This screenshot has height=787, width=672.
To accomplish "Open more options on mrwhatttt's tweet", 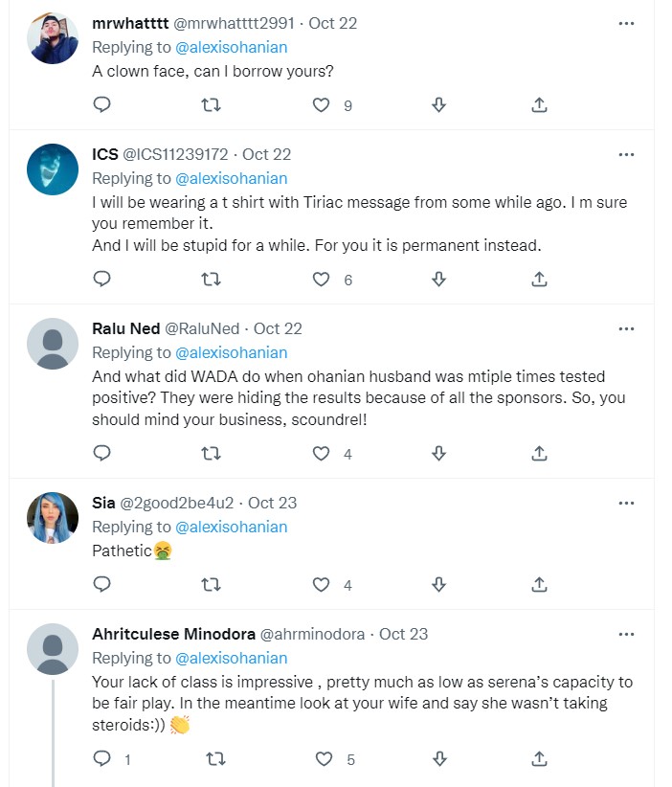I will click(x=626, y=23).
